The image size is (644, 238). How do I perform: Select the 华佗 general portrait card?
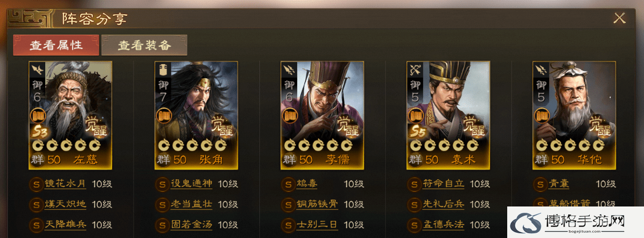(x=574, y=115)
